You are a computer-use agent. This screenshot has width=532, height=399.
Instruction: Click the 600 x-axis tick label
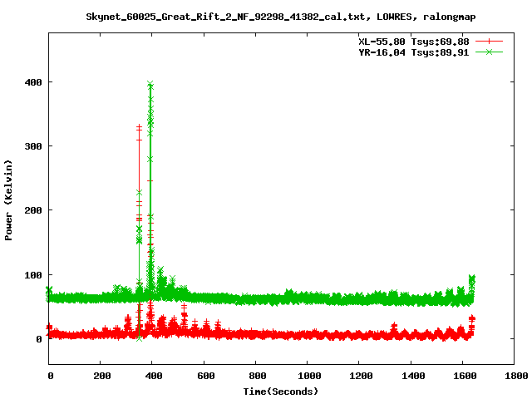point(205,376)
